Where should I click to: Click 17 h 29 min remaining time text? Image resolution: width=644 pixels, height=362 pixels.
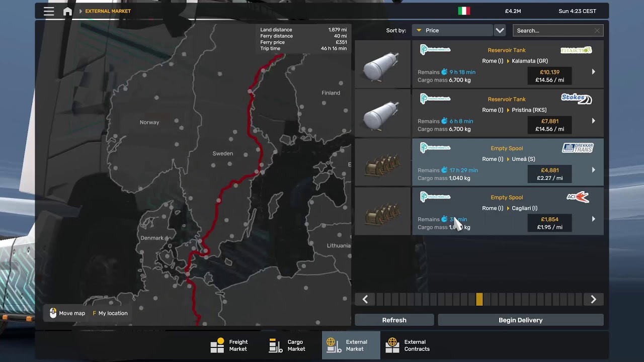464,170
